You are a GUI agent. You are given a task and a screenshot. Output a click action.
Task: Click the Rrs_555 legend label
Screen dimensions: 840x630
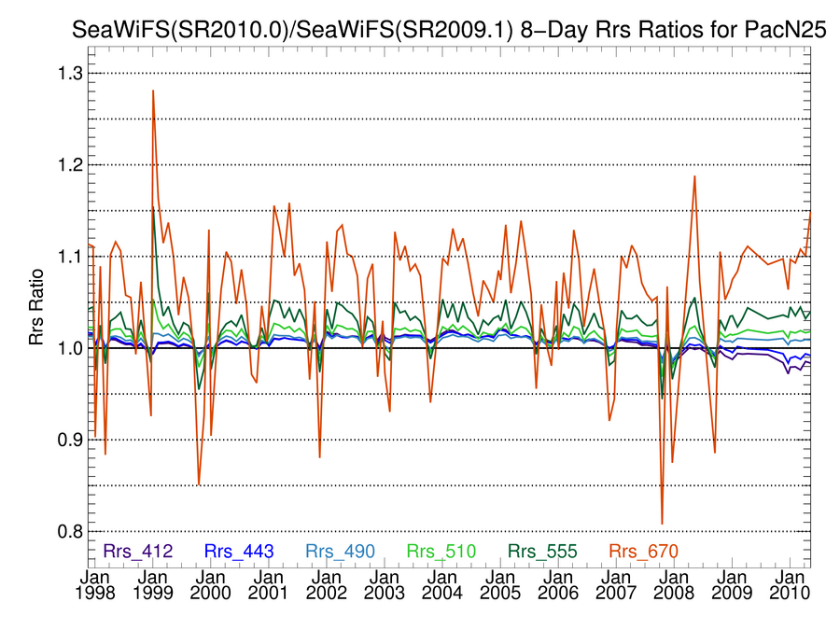click(x=542, y=552)
